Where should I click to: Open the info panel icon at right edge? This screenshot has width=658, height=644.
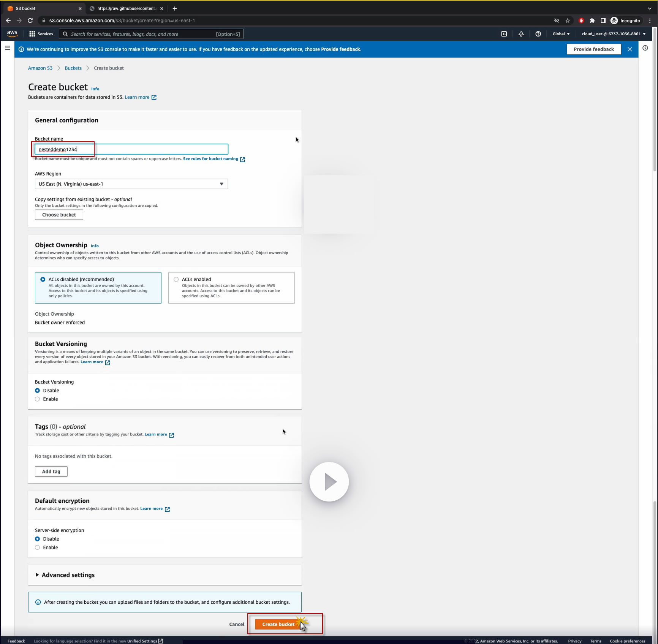coord(645,48)
